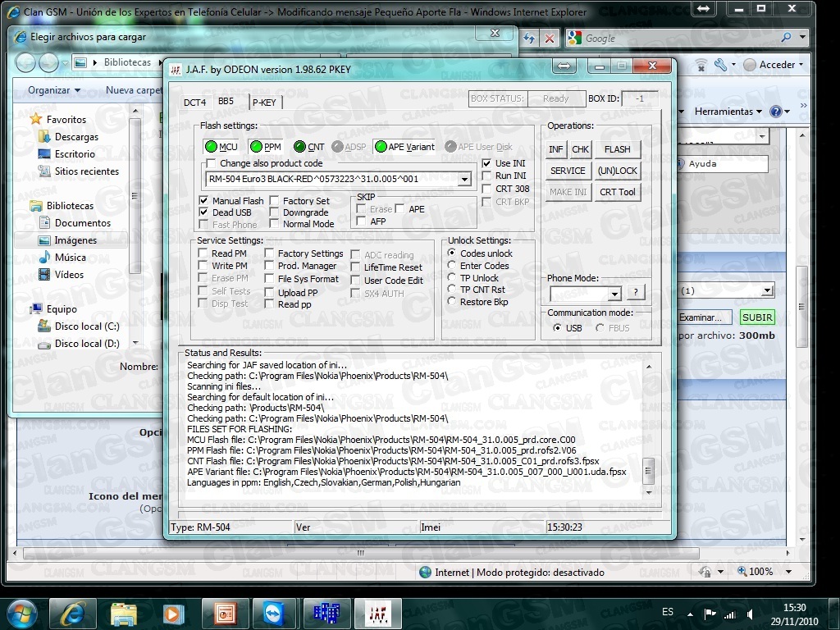Click the Windows Start orb
This screenshot has height=630, width=840.
(x=21, y=614)
